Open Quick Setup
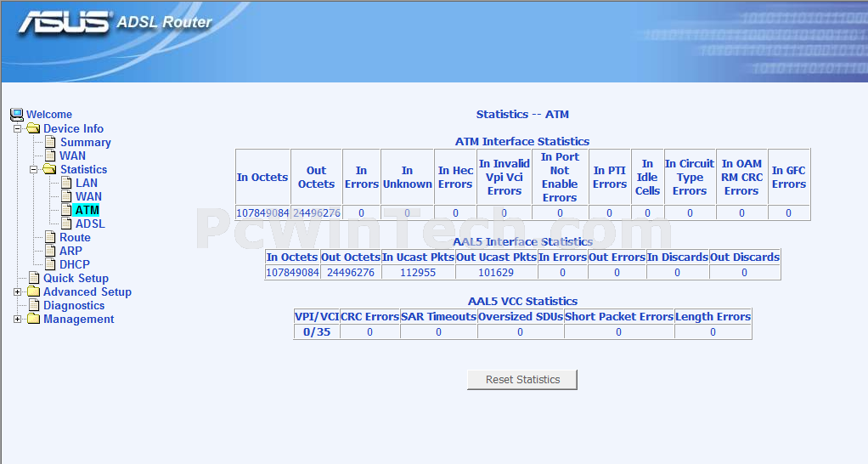Screen dimensions: 868x464 [x=76, y=279]
